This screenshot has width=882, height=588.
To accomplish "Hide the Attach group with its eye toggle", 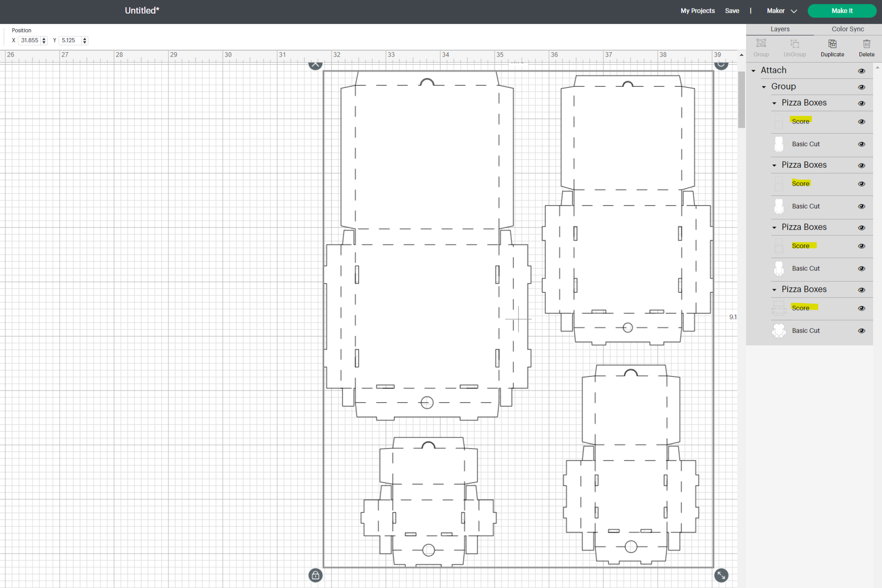I will (x=862, y=71).
